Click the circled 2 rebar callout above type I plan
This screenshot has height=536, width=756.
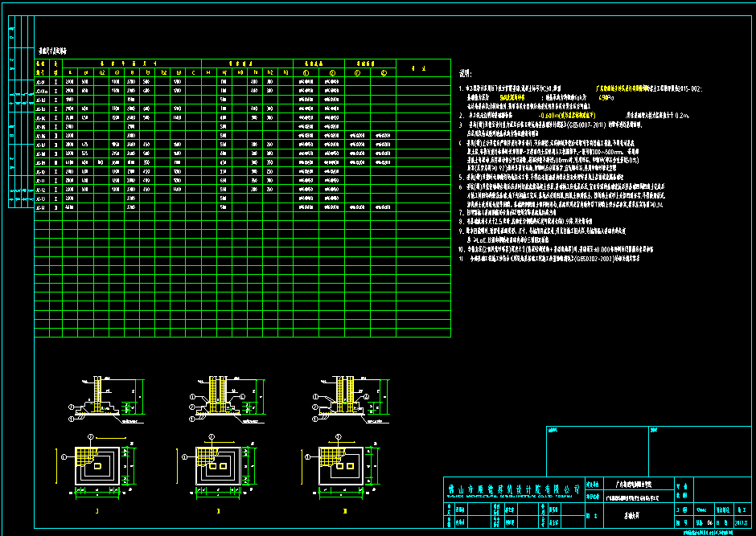tap(91, 437)
